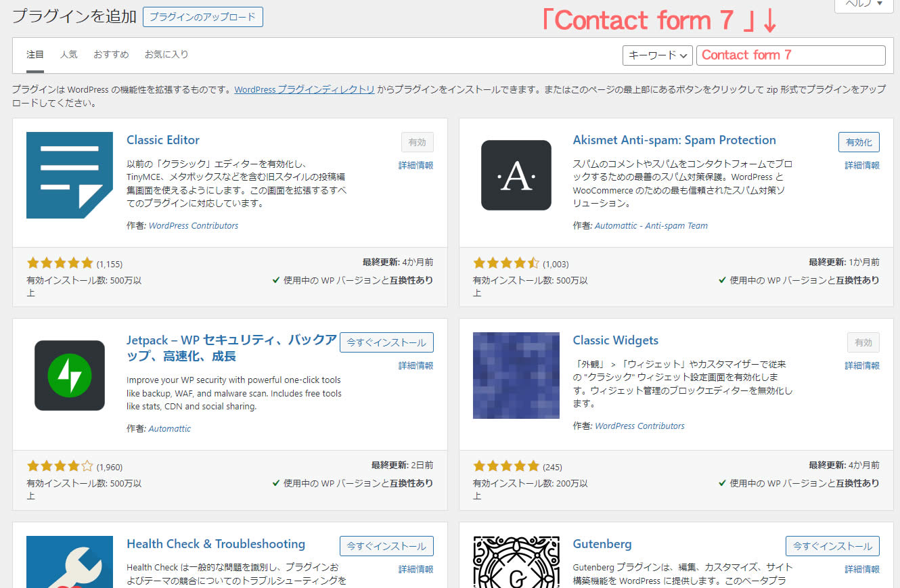Switch to the おすすめ tab
The height and width of the screenshot is (588, 900).
[111, 54]
